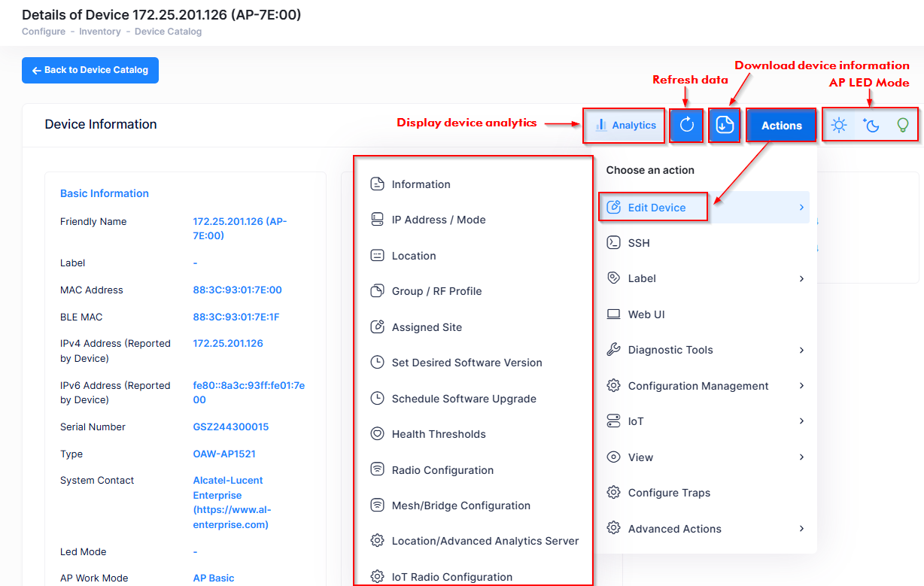This screenshot has height=586, width=924.
Task: Toggle the AP LED bulb locate mode
Action: [x=903, y=126]
